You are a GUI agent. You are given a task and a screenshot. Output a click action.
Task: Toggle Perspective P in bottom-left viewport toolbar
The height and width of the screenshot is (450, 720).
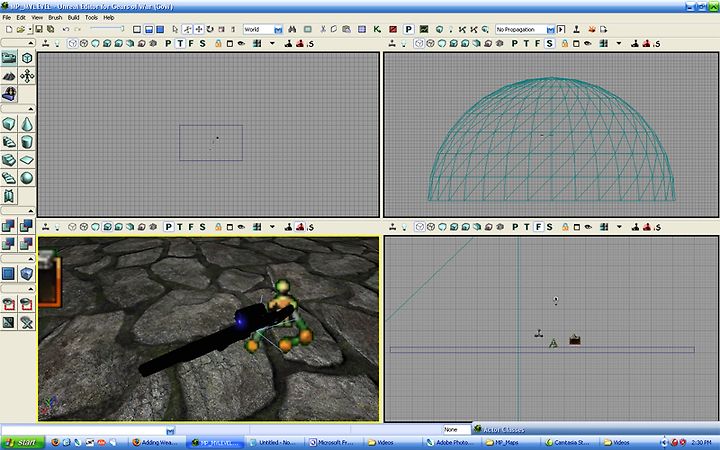tap(169, 227)
